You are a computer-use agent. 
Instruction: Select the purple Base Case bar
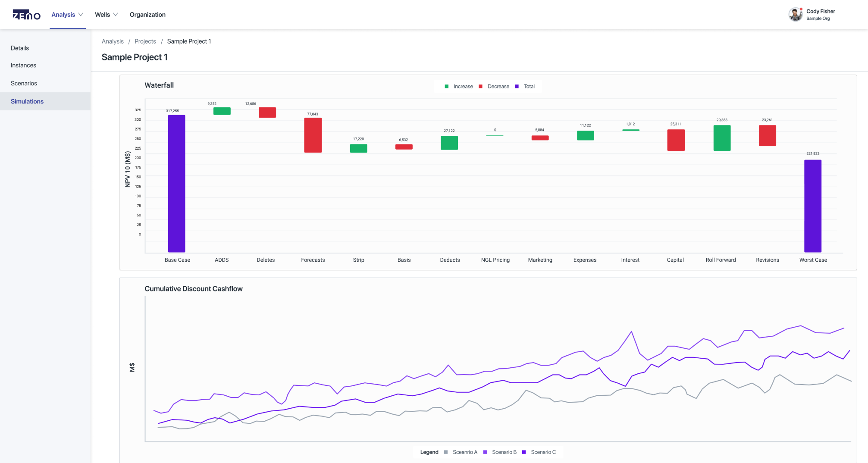[x=176, y=184]
